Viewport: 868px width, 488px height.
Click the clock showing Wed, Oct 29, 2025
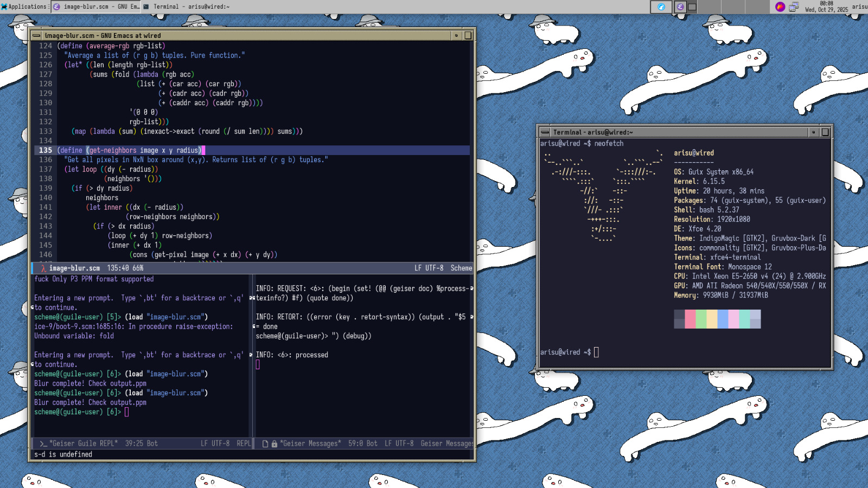[826, 7]
